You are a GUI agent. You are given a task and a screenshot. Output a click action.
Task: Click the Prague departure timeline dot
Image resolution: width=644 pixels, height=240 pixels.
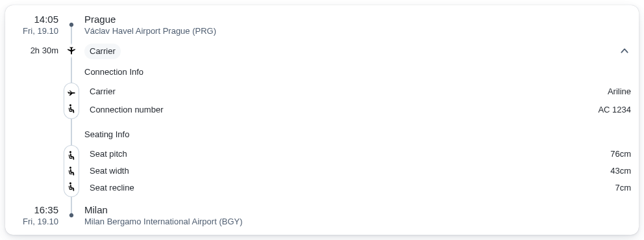(x=71, y=25)
